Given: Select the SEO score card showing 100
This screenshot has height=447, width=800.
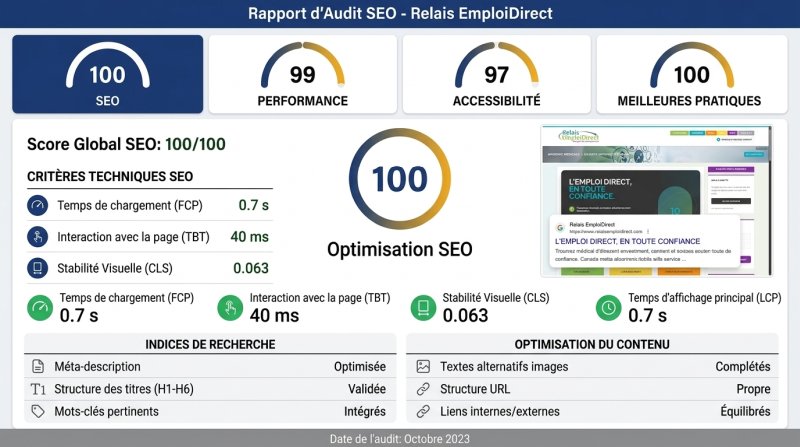Looking at the screenshot, I should click(x=108, y=74).
